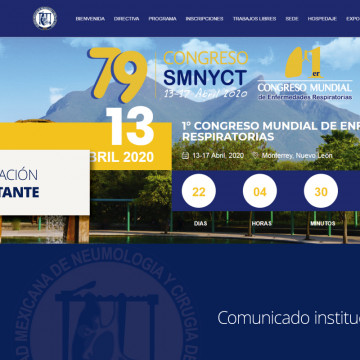Viewport: 360px width, 360px height.
Task: Click the DIAS countdown label
Action: point(201,223)
